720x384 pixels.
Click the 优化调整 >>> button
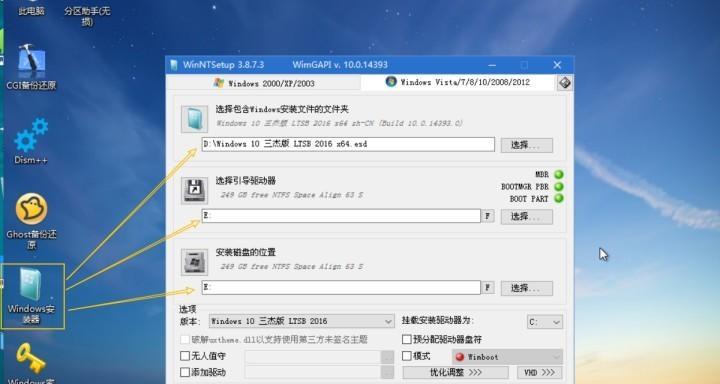456,373
